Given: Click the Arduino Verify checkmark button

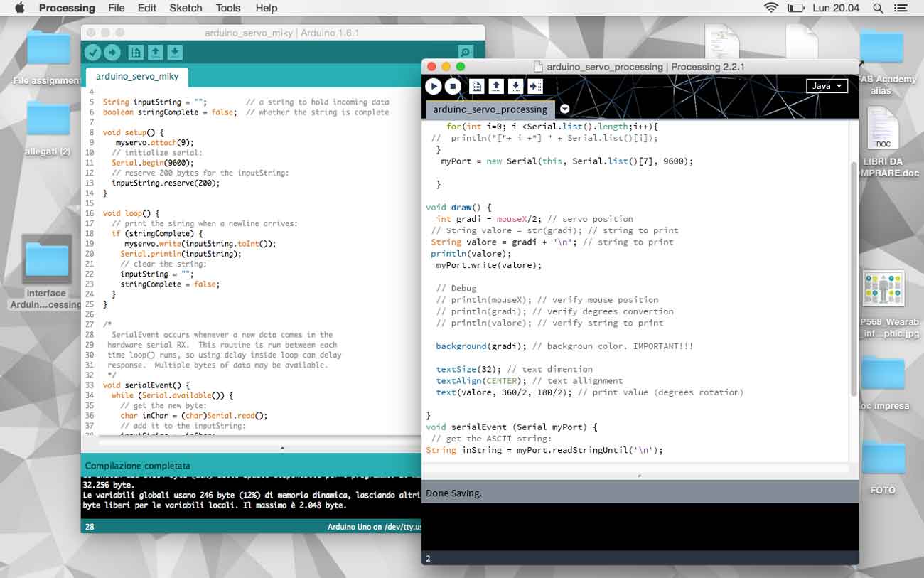Looking at the screenshot, I should [92, 52].
